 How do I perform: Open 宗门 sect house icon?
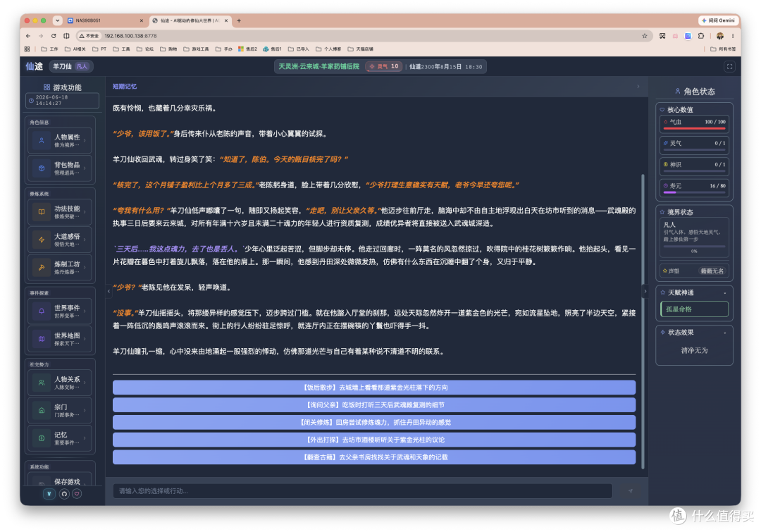tap(42, 410)
